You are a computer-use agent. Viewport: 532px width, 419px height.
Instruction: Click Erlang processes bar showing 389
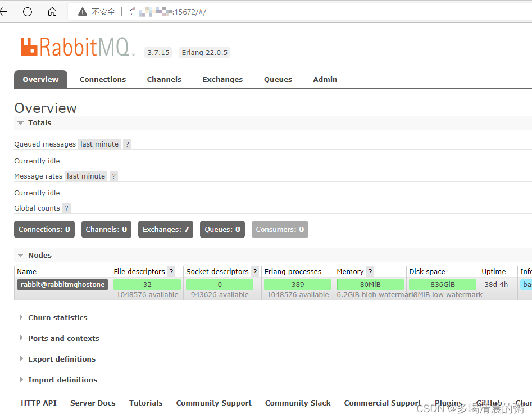click(298, 284)
